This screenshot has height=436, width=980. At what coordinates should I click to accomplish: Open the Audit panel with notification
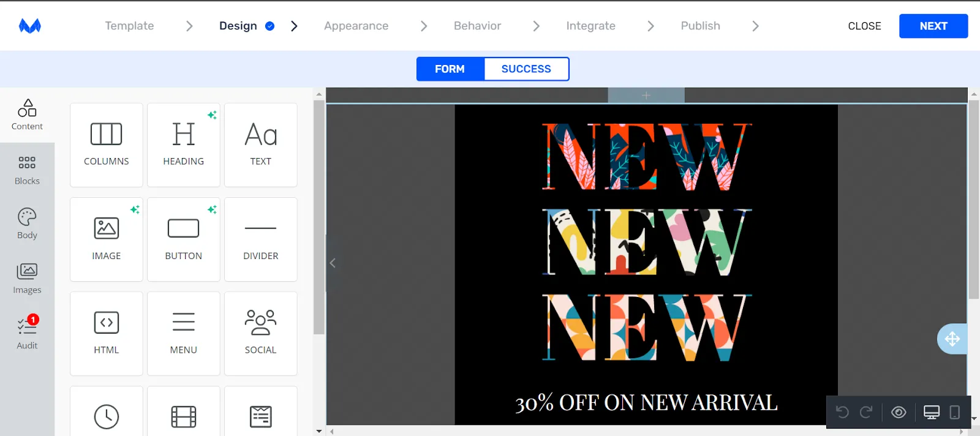(27, 334)
